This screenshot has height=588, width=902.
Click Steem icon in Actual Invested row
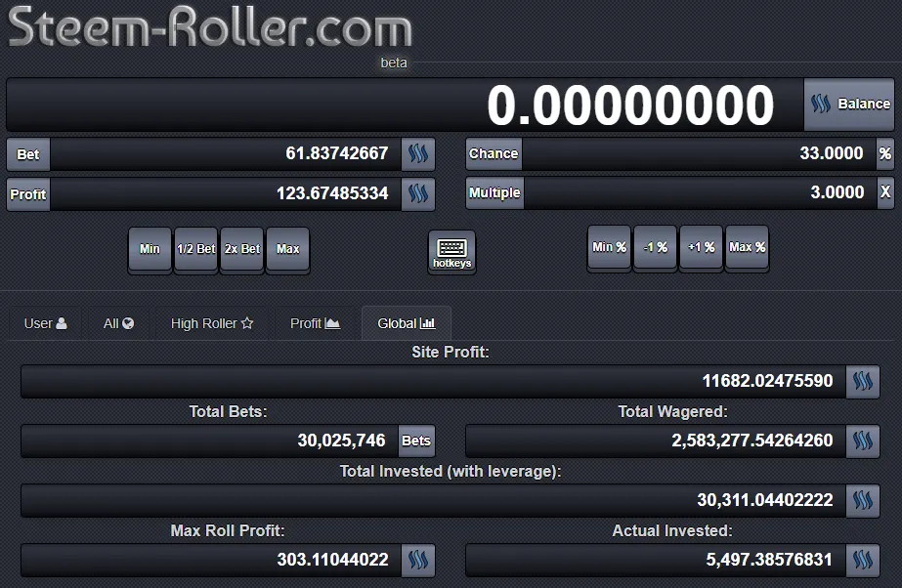point(863,560)
